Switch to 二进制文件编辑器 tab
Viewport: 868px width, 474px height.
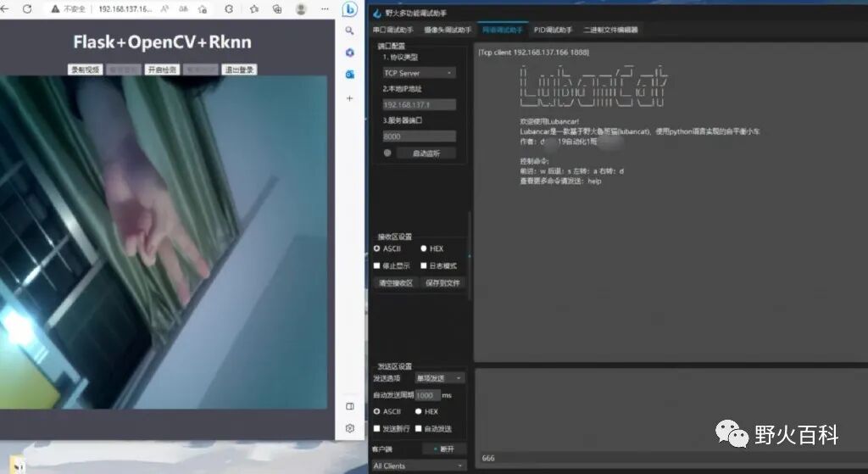point(610,30)
